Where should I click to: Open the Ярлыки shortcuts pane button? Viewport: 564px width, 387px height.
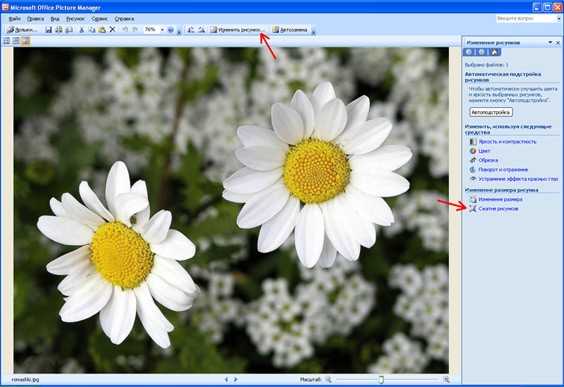point(22,30)
